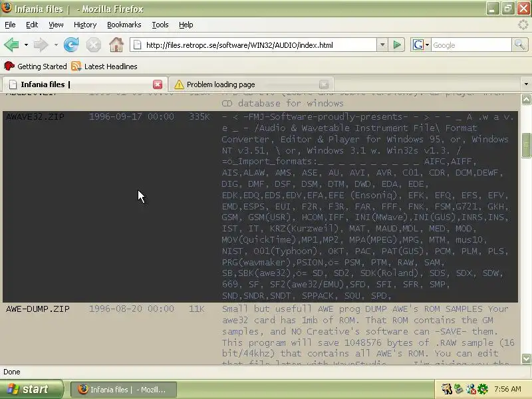Screen dimensions: 532x399
Task: Click the AWAVE32.ZIP file link
Action: 35,117
